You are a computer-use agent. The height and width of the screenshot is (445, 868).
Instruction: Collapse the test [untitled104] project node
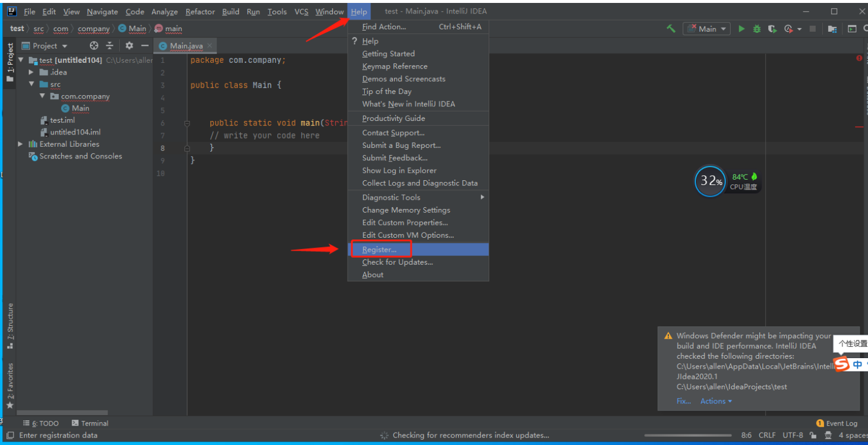21,60
